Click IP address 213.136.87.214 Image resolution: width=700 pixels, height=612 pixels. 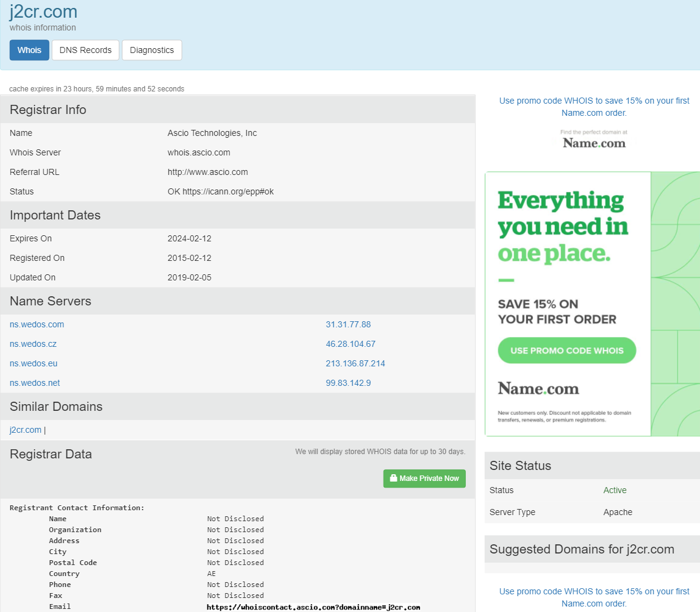[x=355, y=363]
